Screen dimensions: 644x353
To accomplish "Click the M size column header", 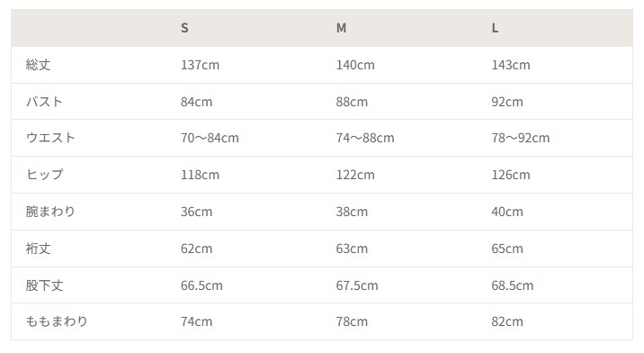I will tap(341, 28).
